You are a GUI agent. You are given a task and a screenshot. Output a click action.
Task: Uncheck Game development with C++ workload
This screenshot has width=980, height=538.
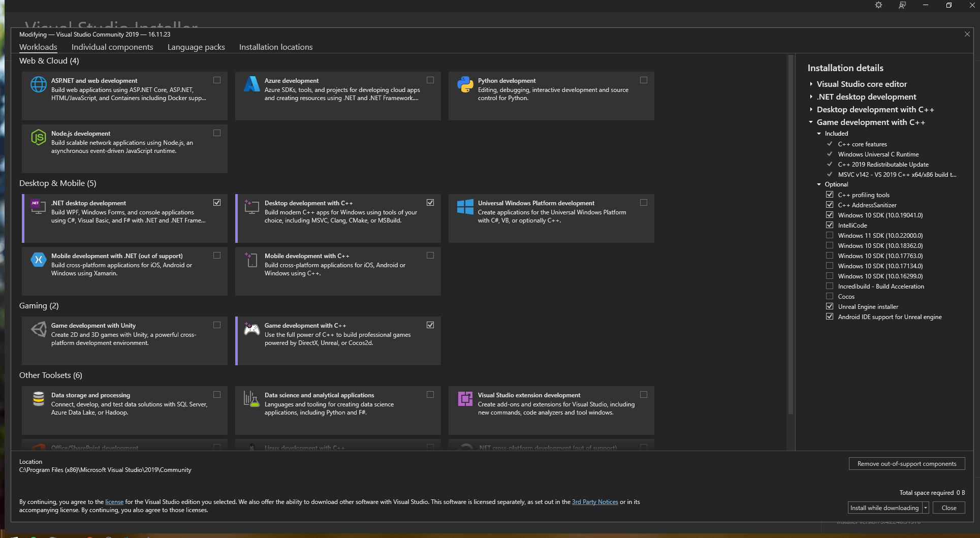pyautogui.click(x=430, y=325)
